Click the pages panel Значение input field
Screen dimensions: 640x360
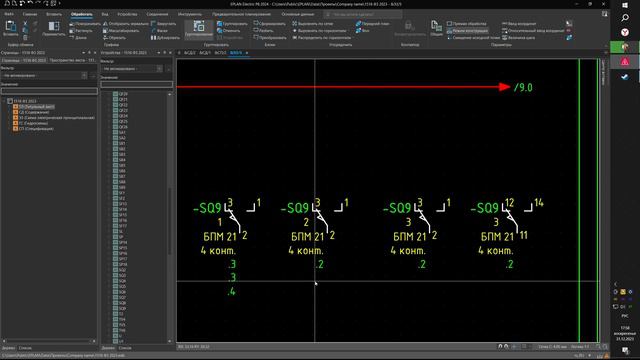click(x=49, y=91)
